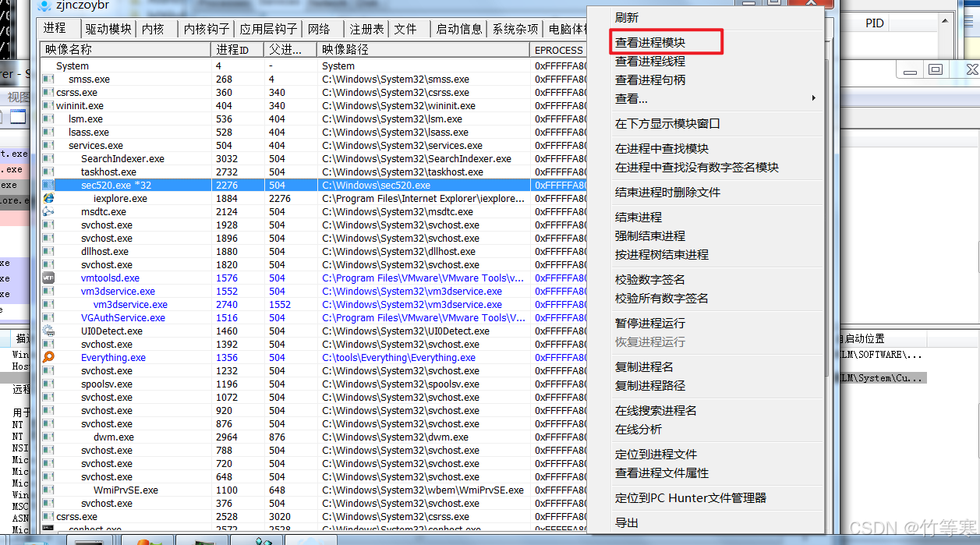The height and width of the screenshot is (545, 980).
Task: Switch to the 驱动模块 tab
Action: click(x=108, y=29)
